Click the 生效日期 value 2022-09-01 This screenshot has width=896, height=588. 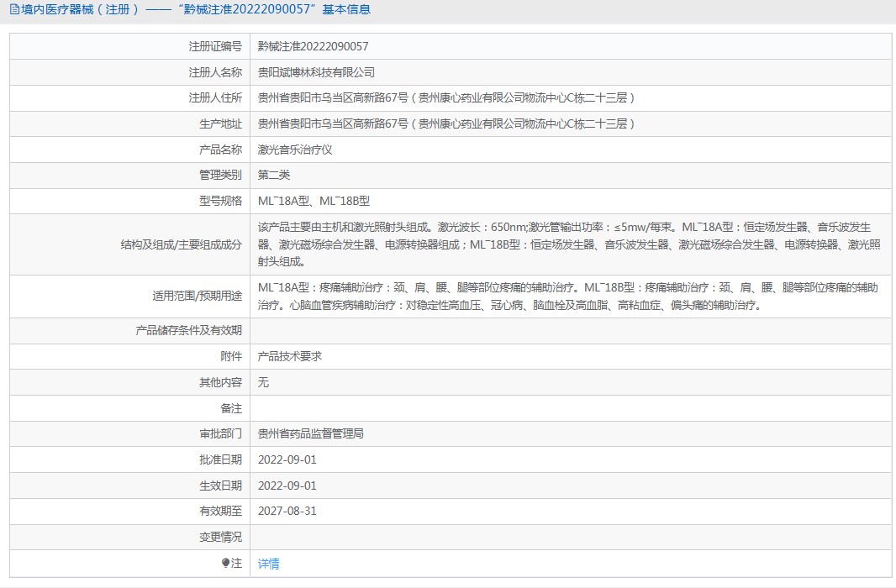tap(287, 486)
